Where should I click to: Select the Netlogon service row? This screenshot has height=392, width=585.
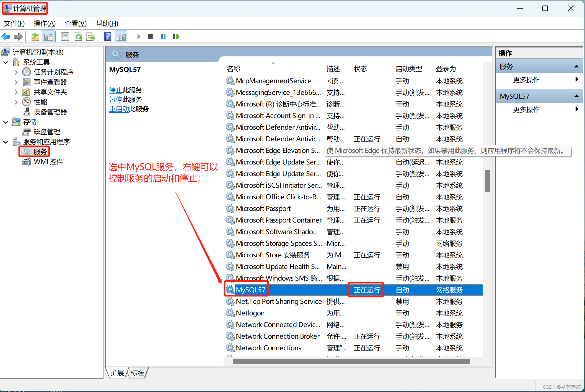pyautogui.click(x=354, y=313)
